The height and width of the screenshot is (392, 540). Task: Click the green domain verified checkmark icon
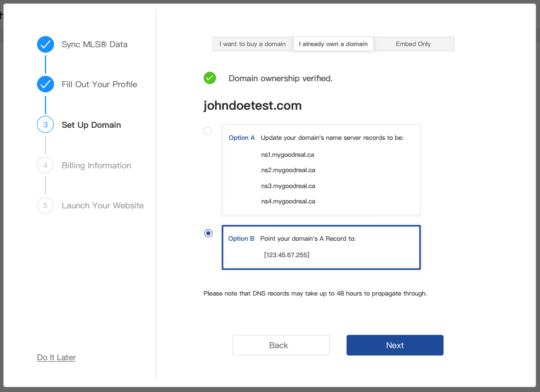point(210,78)
